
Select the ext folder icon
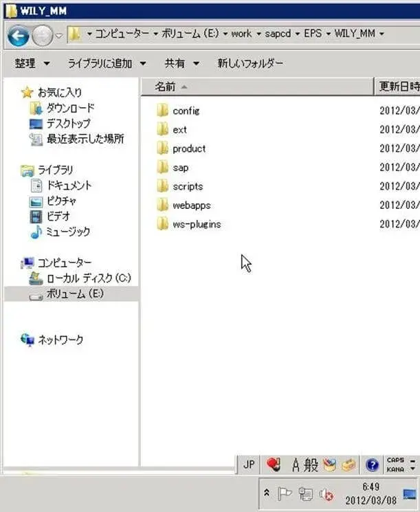tap(162, 129)
